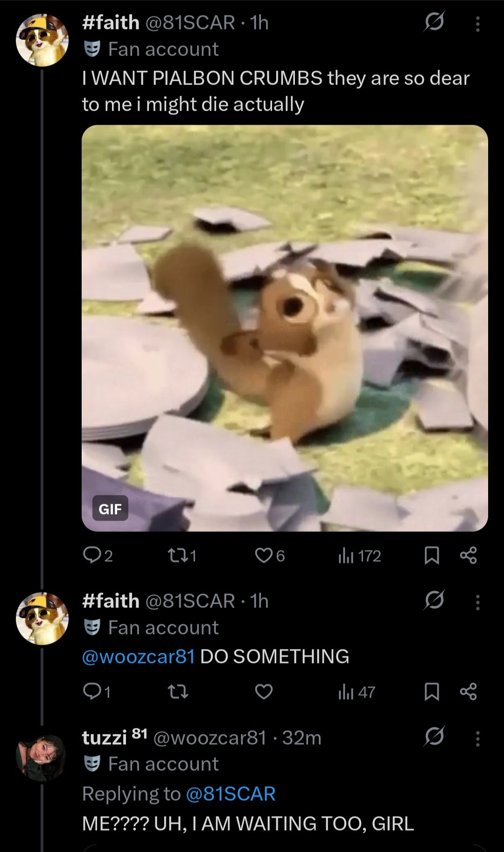Open the @woozcar81 mention link

tap(138, 656)
